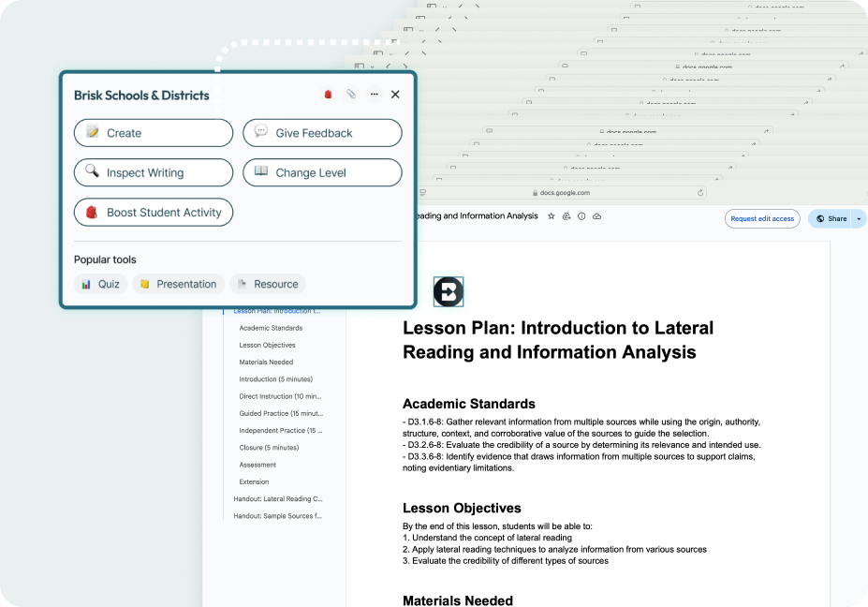Check the cloud save status icon
Viewport: 868px width, 607px height.
pos(596,216)
